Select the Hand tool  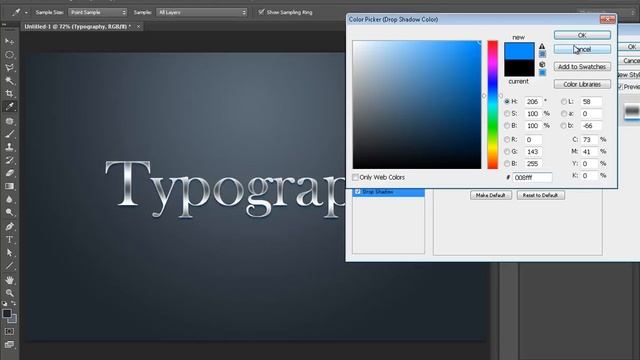point(9,280)
